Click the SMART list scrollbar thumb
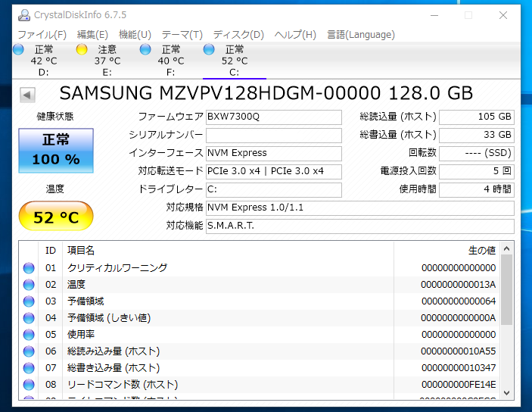Screen dimensions: 532x412 point(507,290)
